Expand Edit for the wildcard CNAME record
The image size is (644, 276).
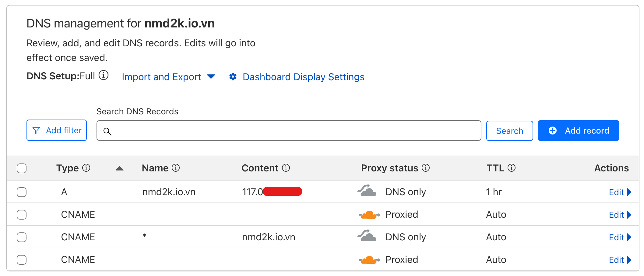point(620,237)
